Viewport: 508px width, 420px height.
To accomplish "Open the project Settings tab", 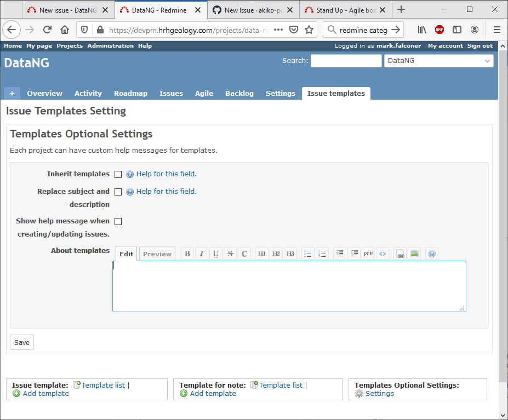I will 281,93.
